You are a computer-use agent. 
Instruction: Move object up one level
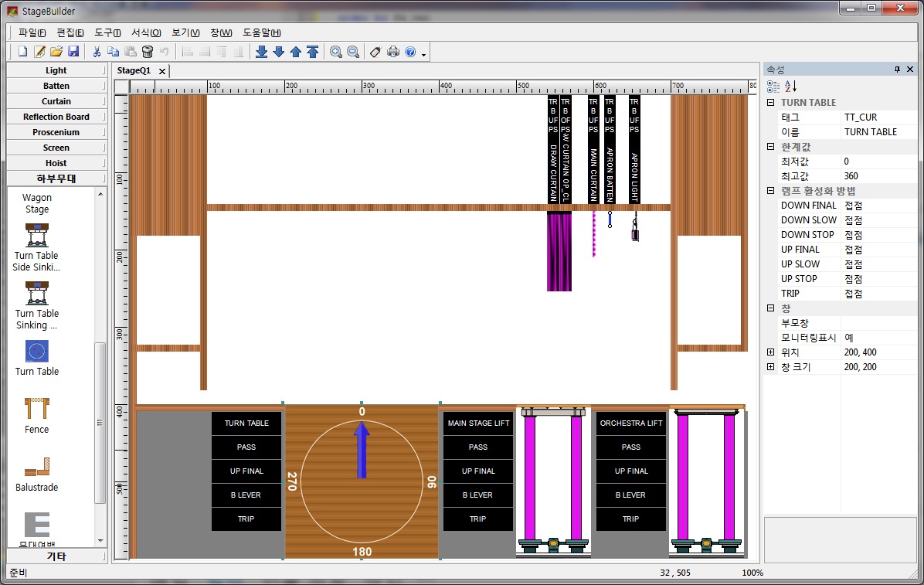point(296,52)
